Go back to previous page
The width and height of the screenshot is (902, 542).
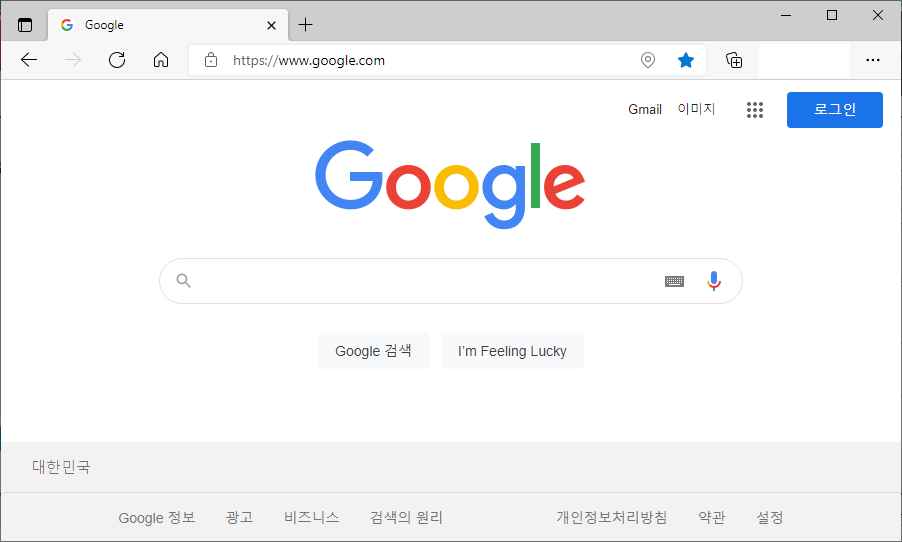coord(29,60)
